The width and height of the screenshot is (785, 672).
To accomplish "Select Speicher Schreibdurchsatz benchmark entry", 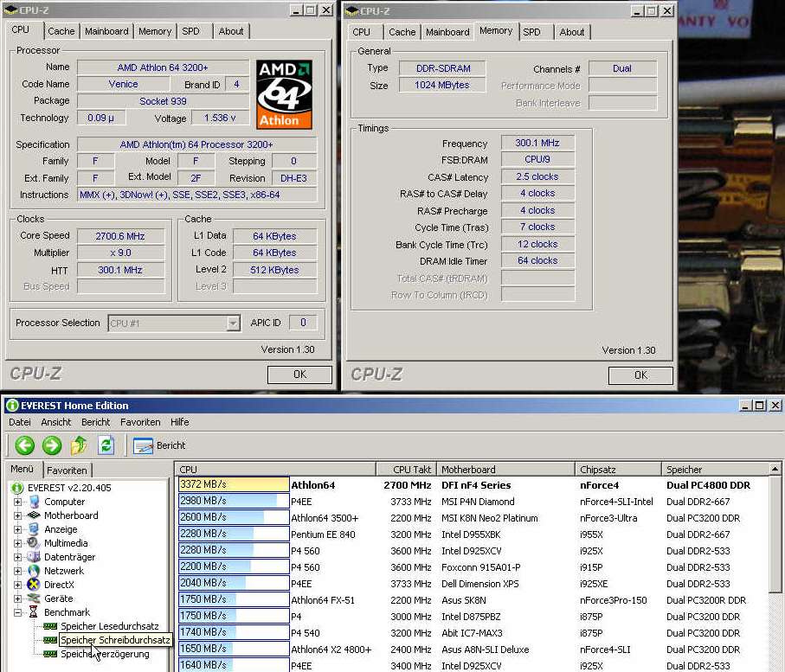I will point(116,640).
